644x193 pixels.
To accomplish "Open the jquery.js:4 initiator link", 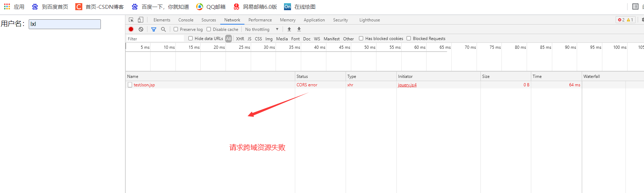I will pos(407,85).
